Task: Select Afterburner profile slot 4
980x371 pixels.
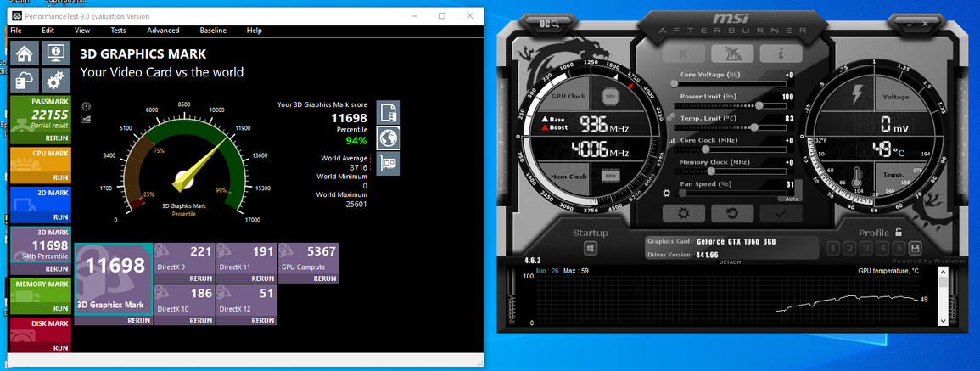Action: (882, 249)
